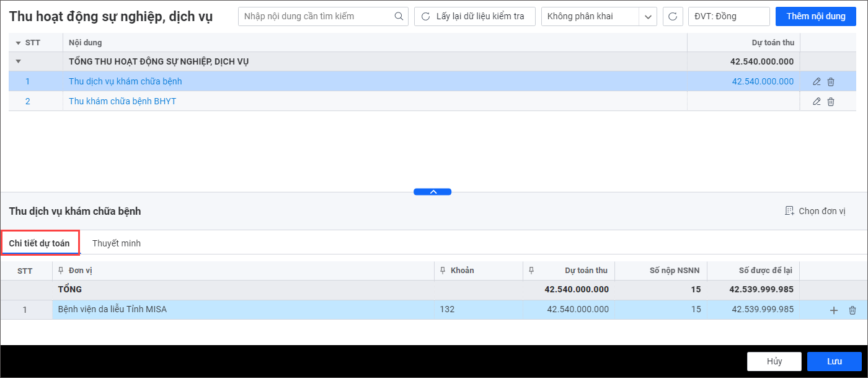868x378 pixels.
Task: Click the search magnifier icon
Action: 399,16
